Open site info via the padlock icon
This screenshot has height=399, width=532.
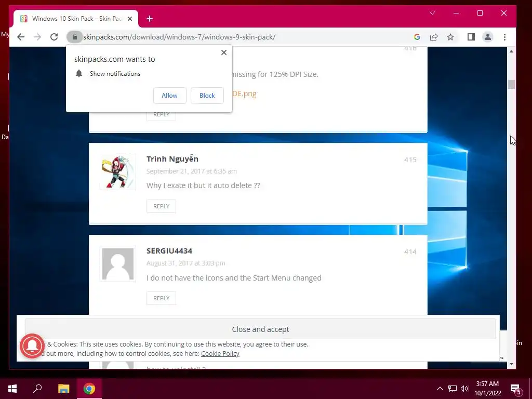tap(75, 37)
